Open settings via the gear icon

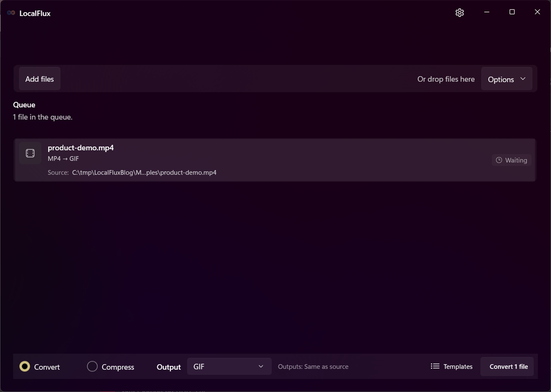[x=460, y=13]
